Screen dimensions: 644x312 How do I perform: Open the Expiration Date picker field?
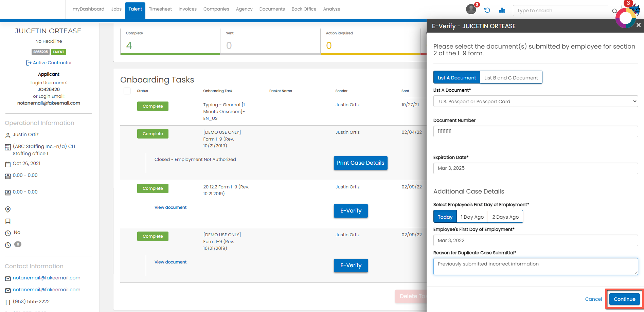click(536, 168)
